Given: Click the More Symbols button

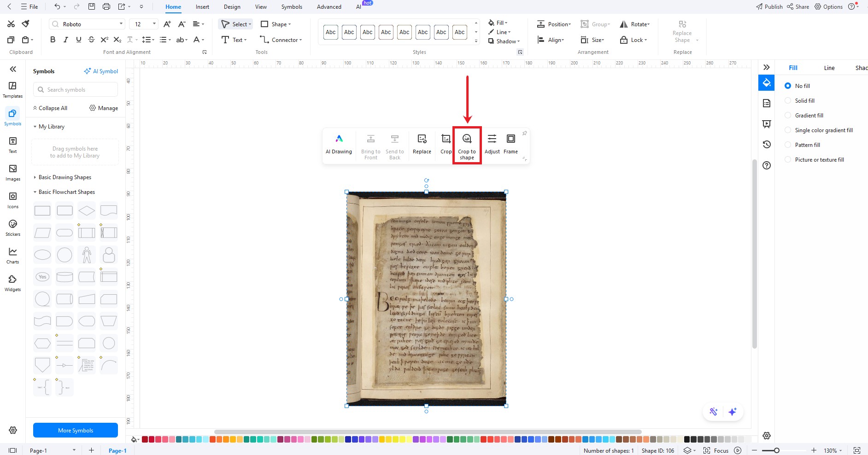Looking at the screenshot, I should (x=76, y=430).
